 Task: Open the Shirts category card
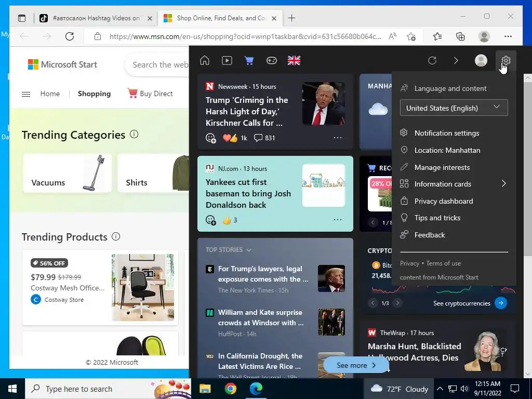click(153, 174)
